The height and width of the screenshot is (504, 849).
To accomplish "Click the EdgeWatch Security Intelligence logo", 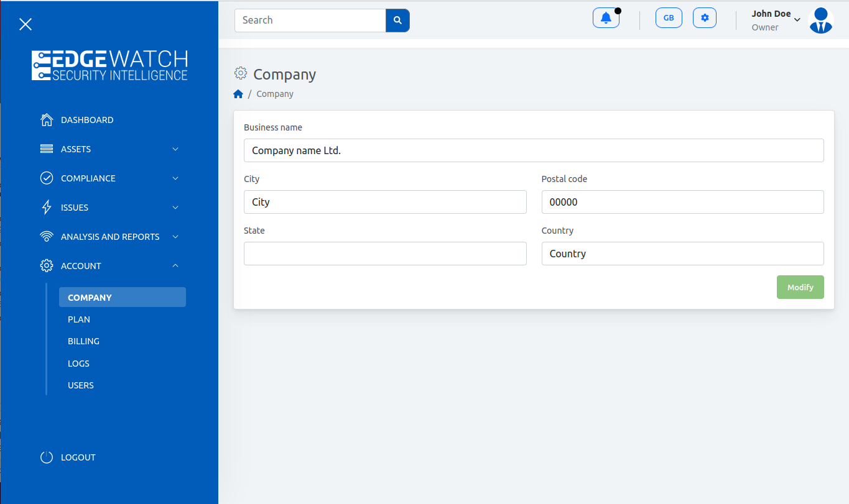I will (109, 65).
